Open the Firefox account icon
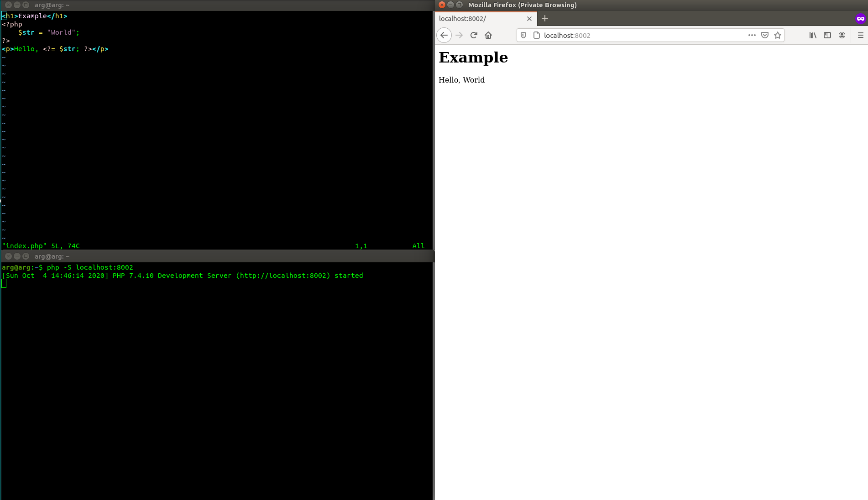This screenshot has width=868, height=500. pyautogui.click(x=842, y=35)
